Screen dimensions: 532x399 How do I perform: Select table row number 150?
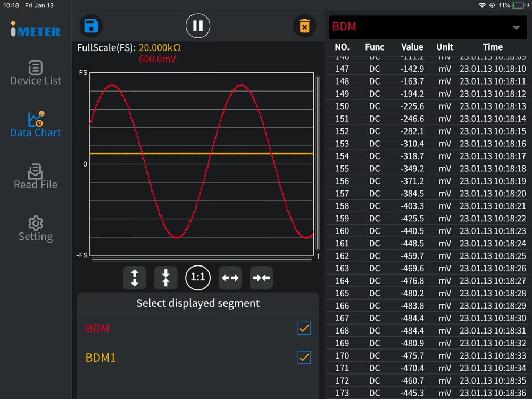(x=428, y=106)
